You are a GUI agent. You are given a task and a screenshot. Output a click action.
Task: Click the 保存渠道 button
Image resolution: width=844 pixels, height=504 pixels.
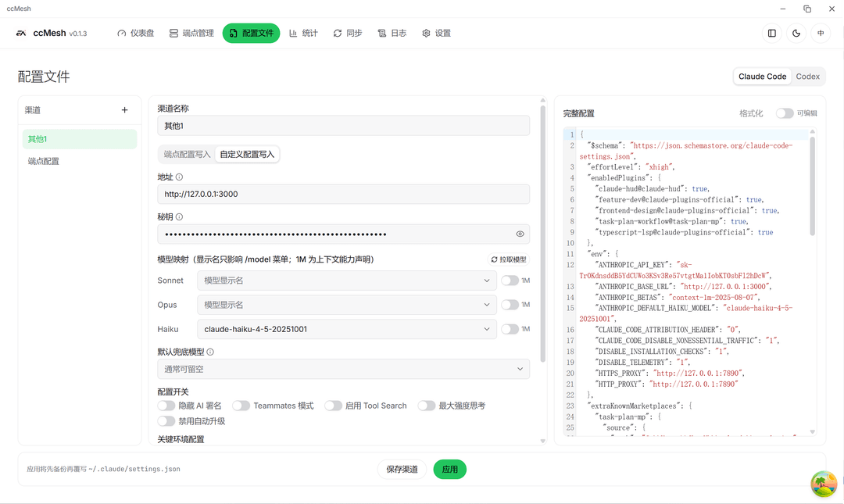(x=402, y=470)
